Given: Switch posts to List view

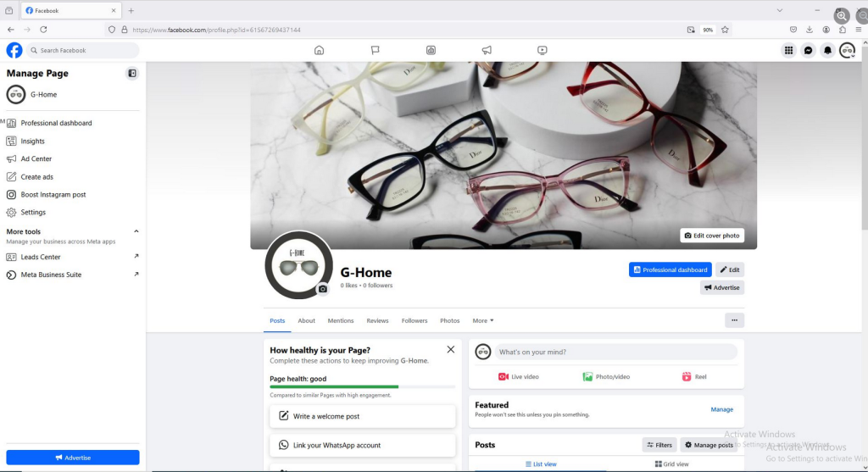Looking at the screenshot, I should (539, 464).
